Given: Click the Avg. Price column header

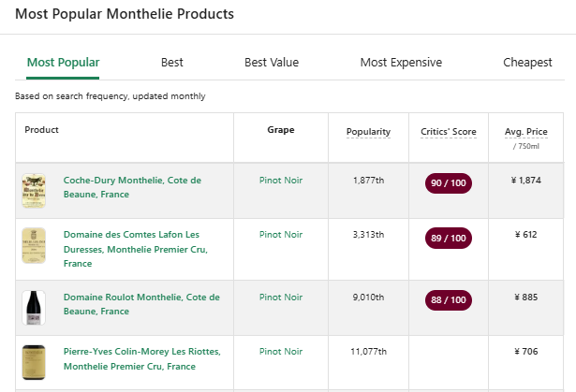Looking at the screenshot, I should click(x=525, y=132).
